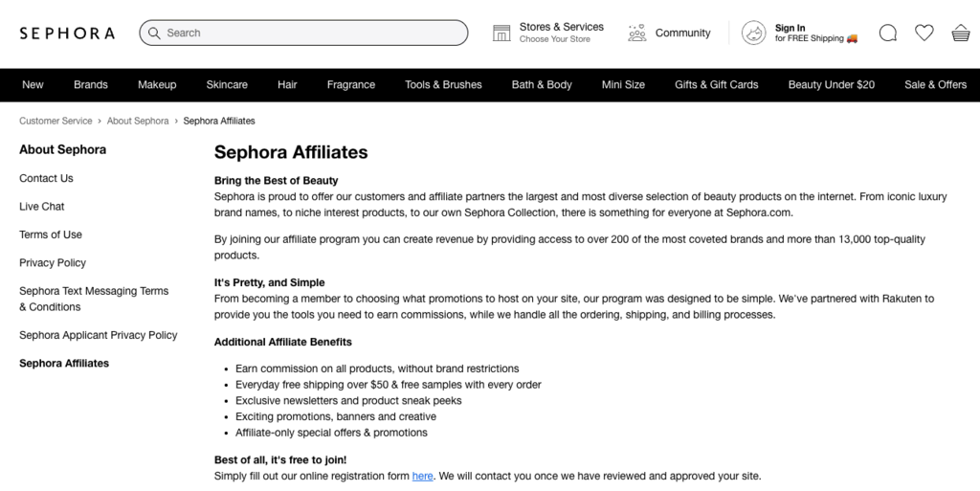Open the shopping basket icon
The height and width of the screenshot is (491, 980).
coord(961,33)
